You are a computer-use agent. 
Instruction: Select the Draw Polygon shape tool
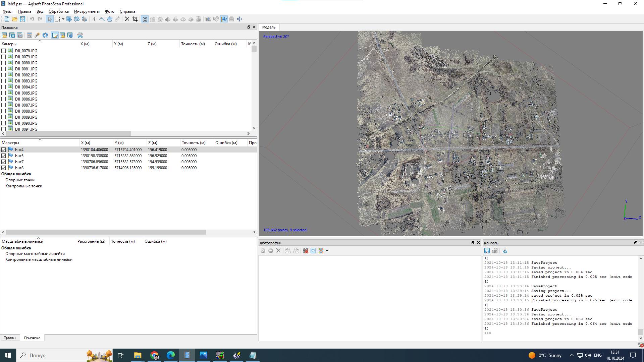pyautogui.click(x=109, y=19)
